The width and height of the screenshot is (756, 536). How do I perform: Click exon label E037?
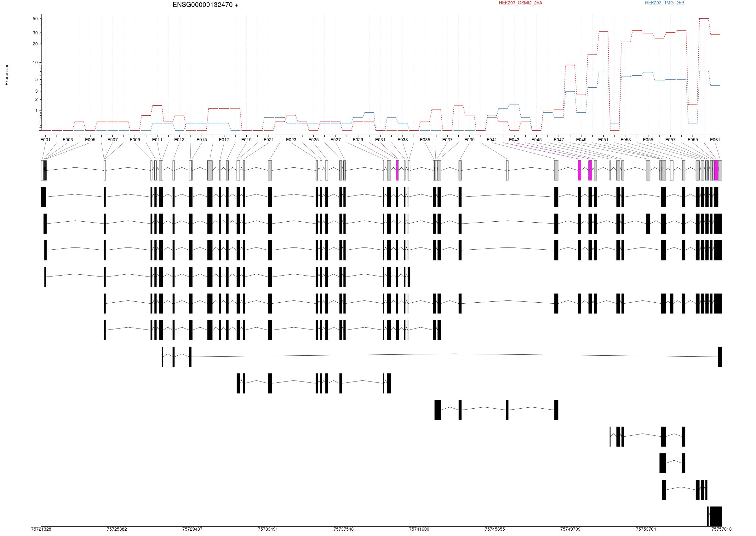pos(447,140)
